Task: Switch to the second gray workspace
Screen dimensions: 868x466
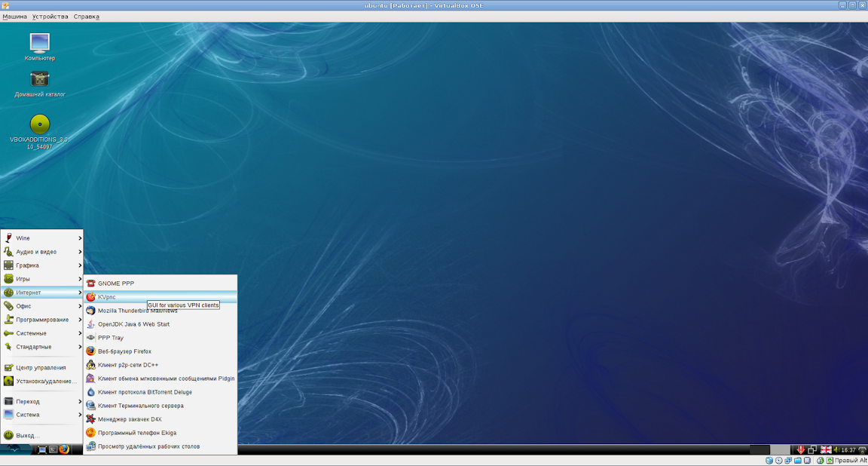Action: (780, 449)
